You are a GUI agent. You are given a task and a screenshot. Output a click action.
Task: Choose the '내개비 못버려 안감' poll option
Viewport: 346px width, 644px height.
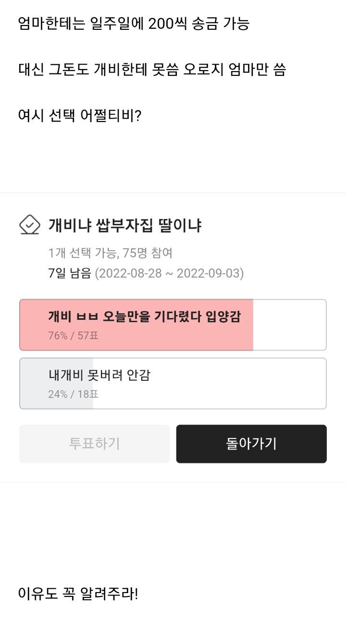[99, 375]
